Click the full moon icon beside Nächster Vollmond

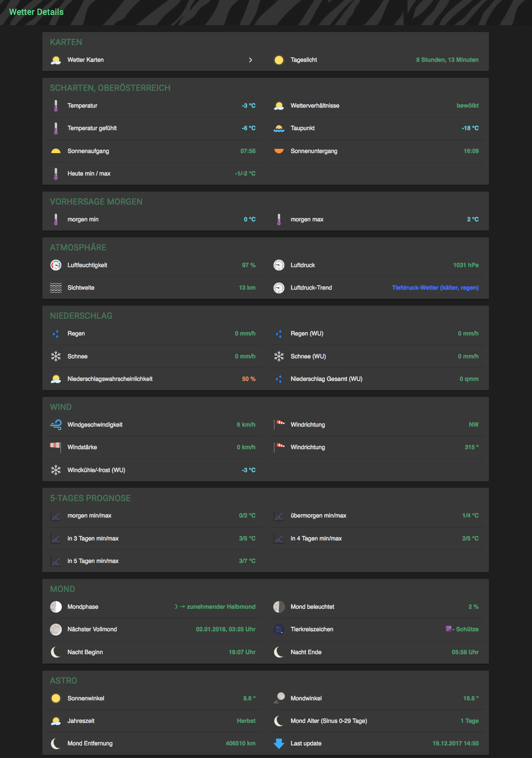coord(56,629)
